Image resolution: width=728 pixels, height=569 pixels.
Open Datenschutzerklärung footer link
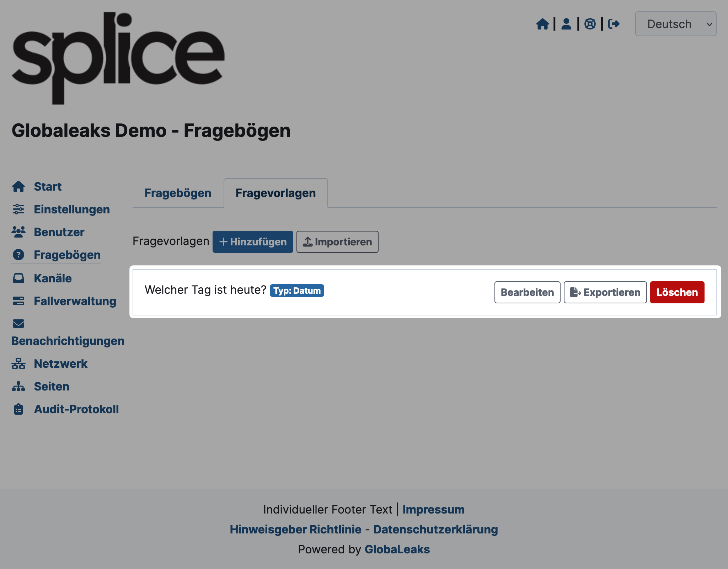(435, 529)
